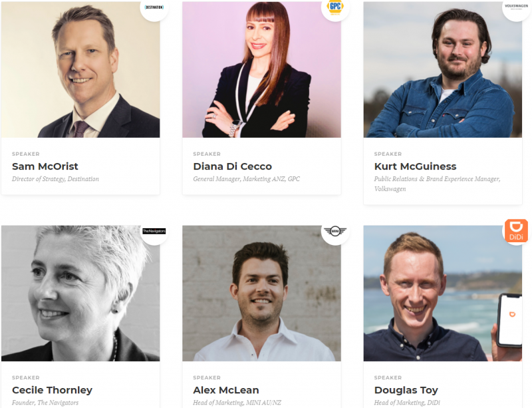The height and width of the screenshot is (408, 532).
Task: Click the MINI winged logo badge
Action: point(336,231)
